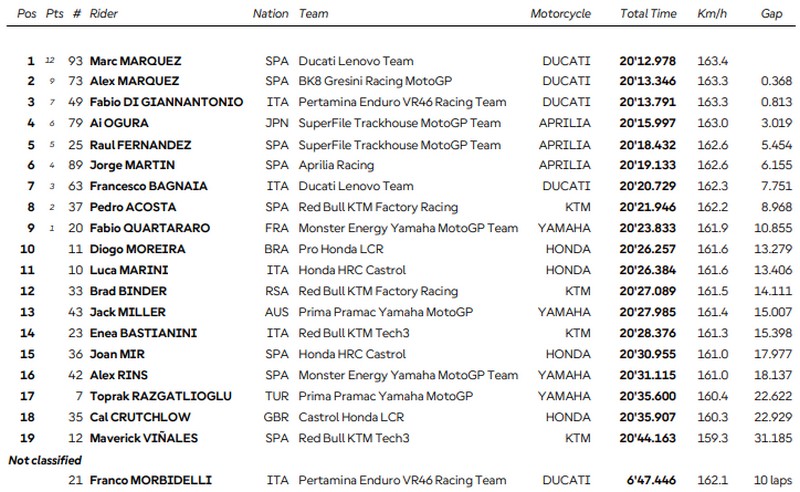Select the BK8 Gresini Racing MotoGP team

375,81
